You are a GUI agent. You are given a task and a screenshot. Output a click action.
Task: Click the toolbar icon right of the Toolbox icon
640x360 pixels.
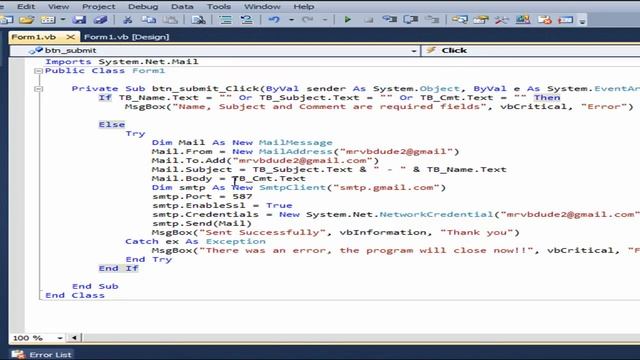(523, 20)
